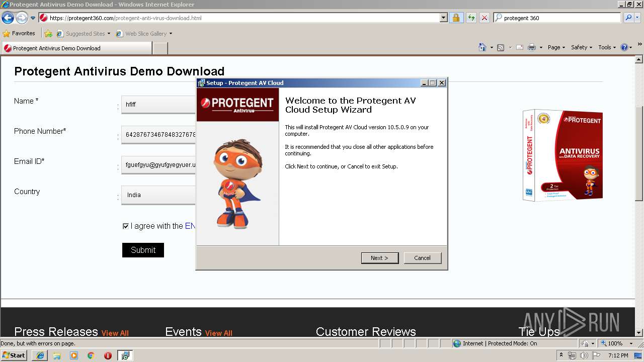Image resolution: width=644 pixels, height=362 pixels.
Task: Click setup wizard title bar icon
Action: [x=202, y=83]
